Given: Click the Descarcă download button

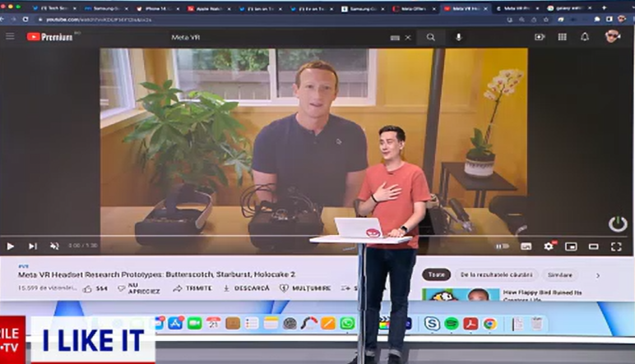Looking at the screenshot, I should (x=247, y=288).
